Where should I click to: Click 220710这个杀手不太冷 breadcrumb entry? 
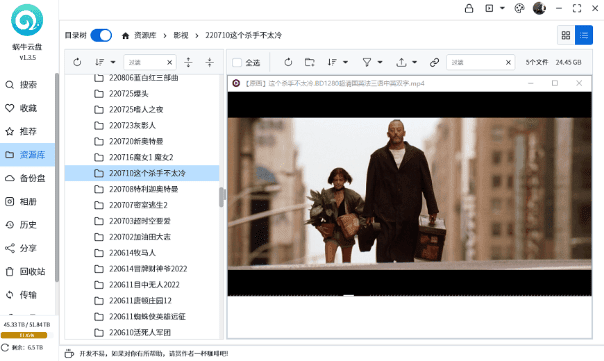coord(243,35)
